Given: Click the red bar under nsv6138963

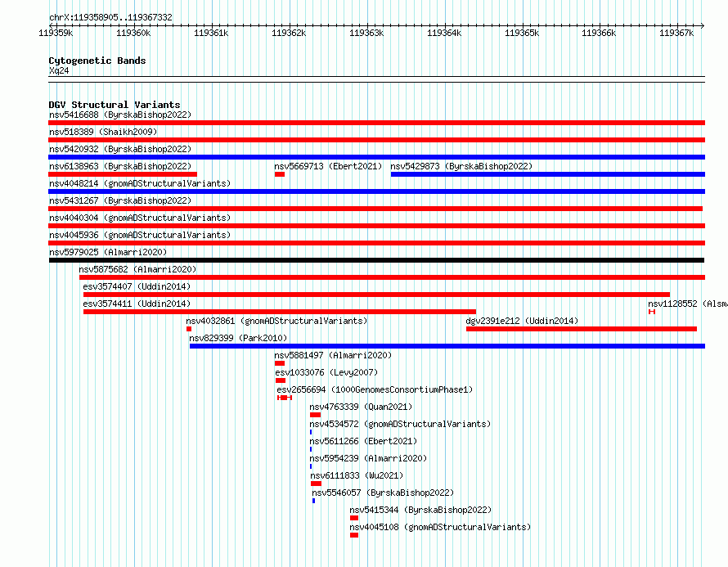Looking at the screenshot, I should [123, 174].
